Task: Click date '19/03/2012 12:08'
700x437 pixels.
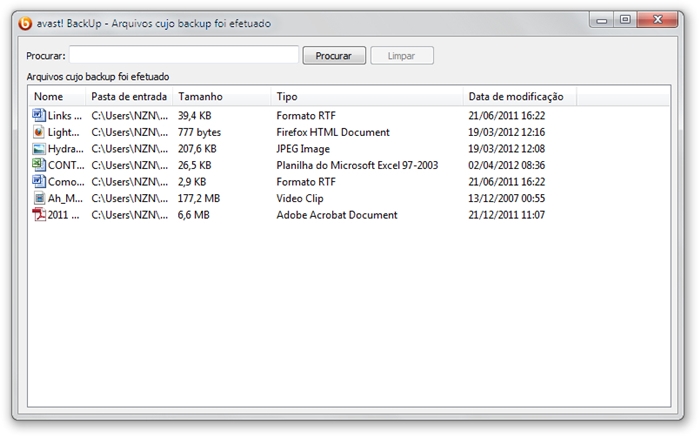Action: click(507, 149)
